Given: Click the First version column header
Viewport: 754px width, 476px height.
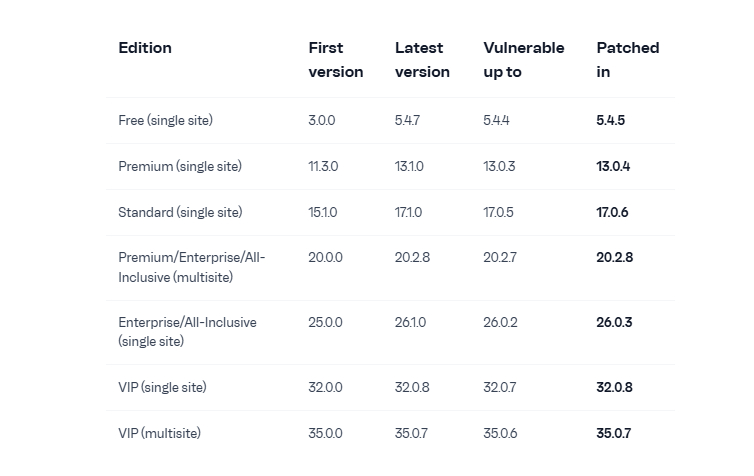Looking at the screenshot, I should (x=336, y=60).
